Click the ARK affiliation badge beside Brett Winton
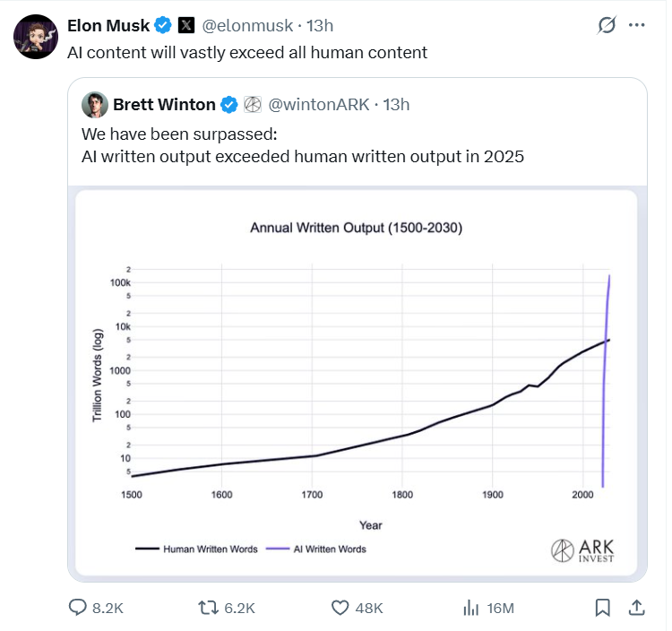The image size is (672, 631). (x=252, y=105)
